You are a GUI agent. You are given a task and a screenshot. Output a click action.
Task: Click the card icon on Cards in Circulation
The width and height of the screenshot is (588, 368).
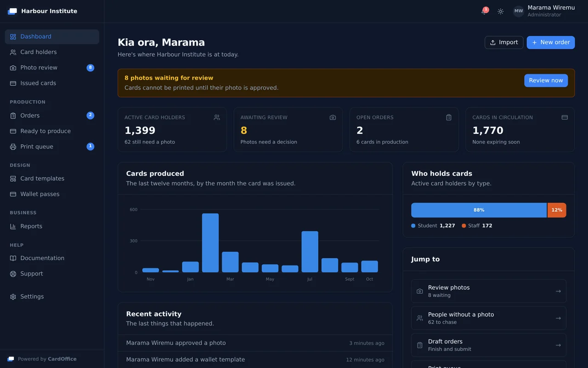click(565, 117)
